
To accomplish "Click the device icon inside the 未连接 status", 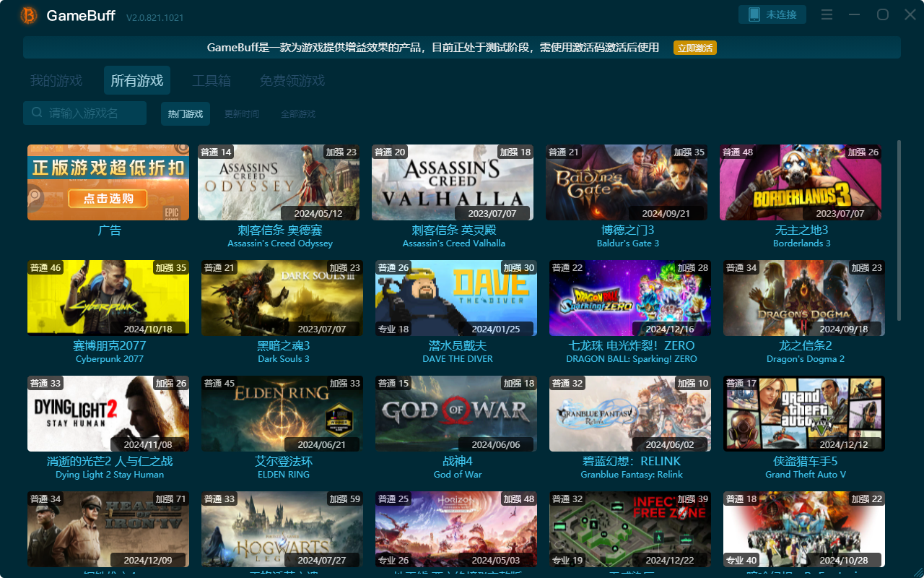I will pyautogui.click(x=754, y=14).
